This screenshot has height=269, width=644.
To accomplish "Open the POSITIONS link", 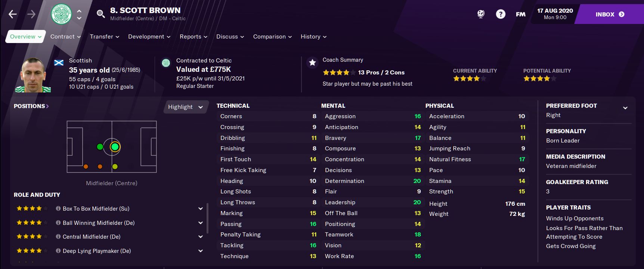I will click(x=31, y=106).
